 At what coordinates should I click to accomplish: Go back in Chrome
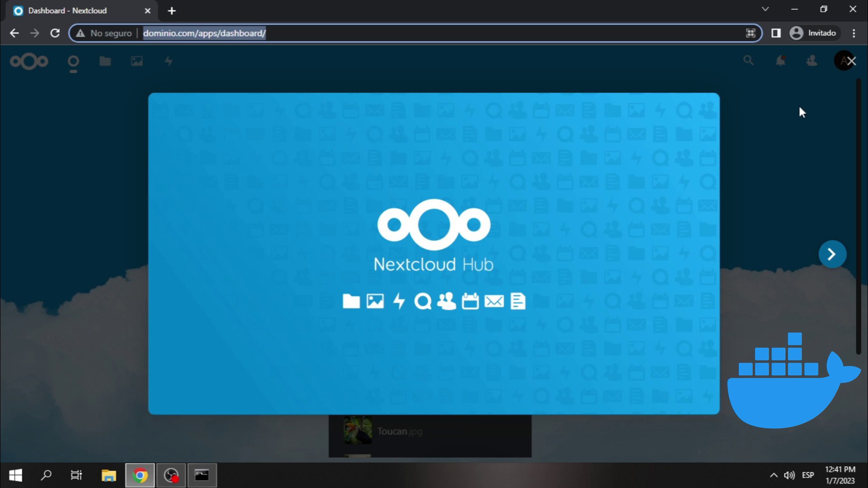click(14, 33)
